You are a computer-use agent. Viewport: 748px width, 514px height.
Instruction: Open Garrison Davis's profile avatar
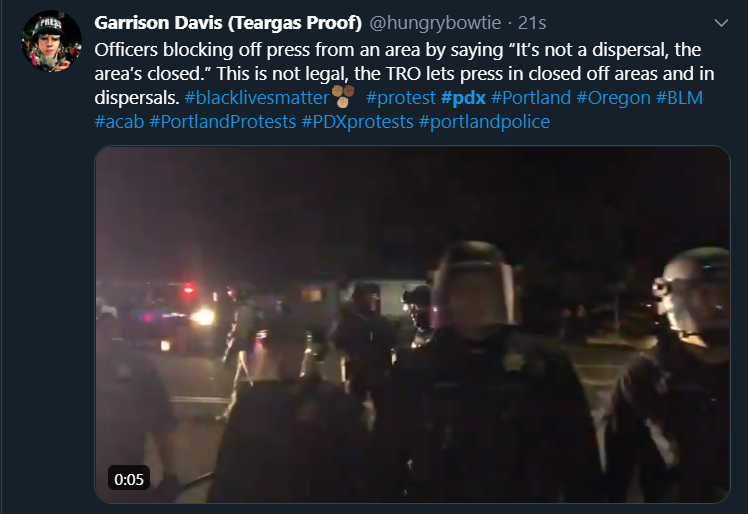[52, 41]
